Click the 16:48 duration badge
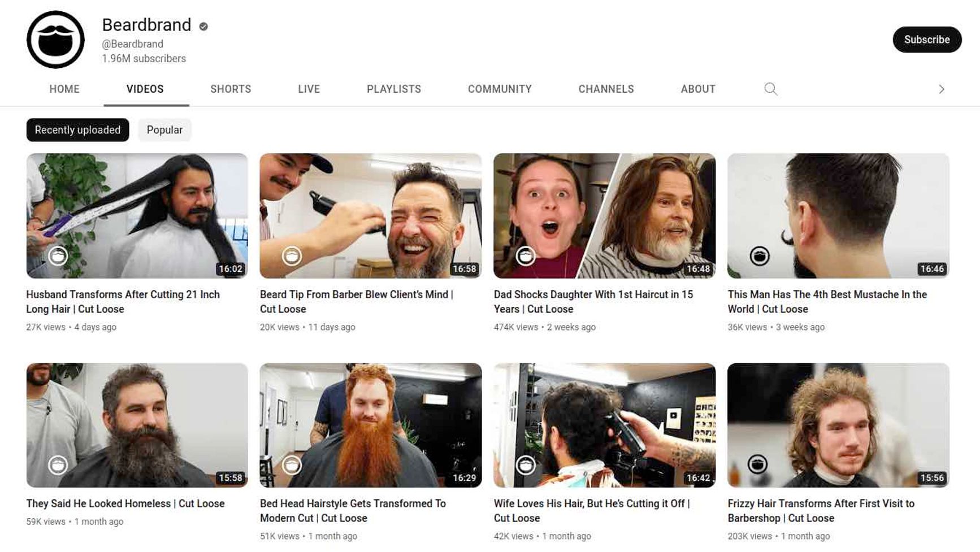980x552 pixels. pyautogui.click(x=698, y=269)
